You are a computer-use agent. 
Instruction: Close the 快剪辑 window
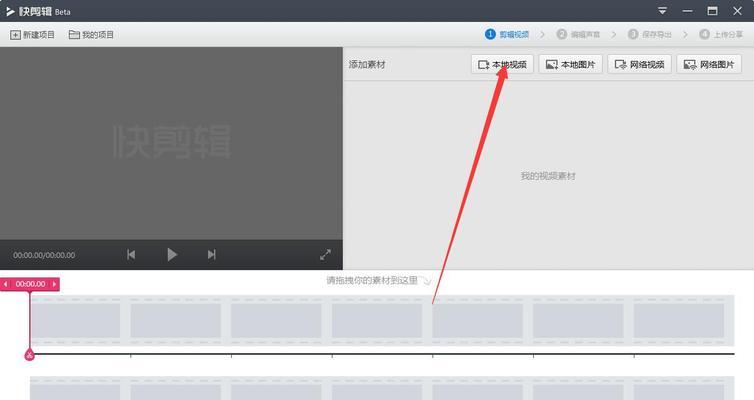737,11
